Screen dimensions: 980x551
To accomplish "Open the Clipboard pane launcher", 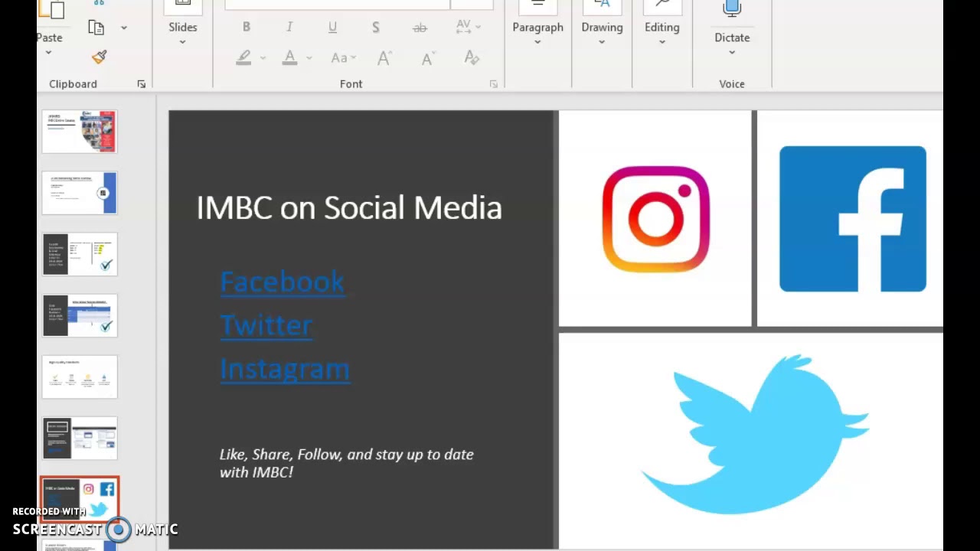I will point(142,84).
